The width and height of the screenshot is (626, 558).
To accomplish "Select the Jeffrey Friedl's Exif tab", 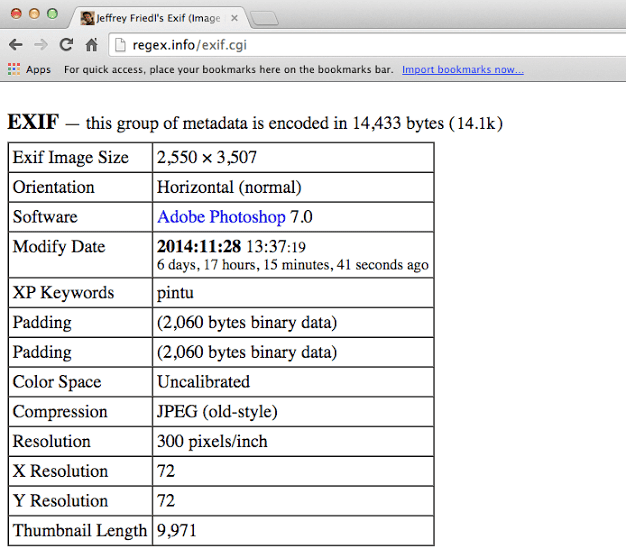I will coord(155,18).
